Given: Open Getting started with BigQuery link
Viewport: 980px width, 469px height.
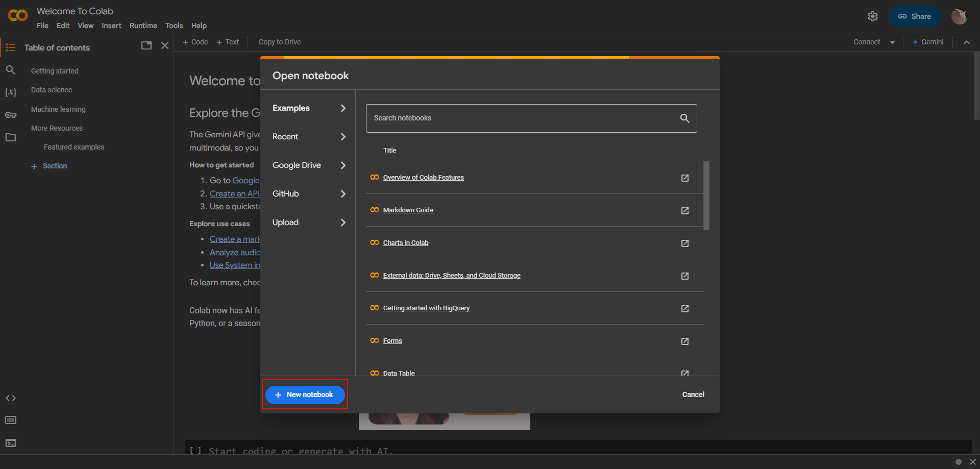Looking at the screenshot, I should pyautogui.click(x=426, y=308).
